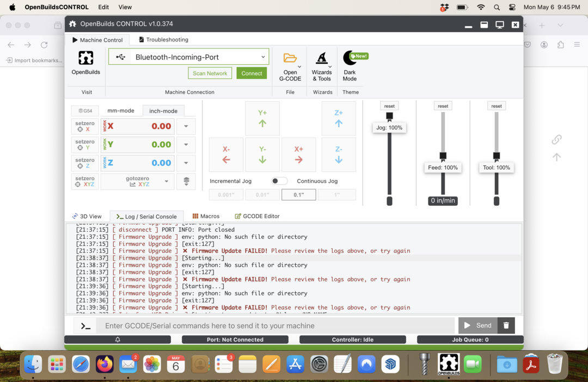Screen dimensions: 588x382
Task: Click the Feed 100% slider handle
Action: point(443,156)
